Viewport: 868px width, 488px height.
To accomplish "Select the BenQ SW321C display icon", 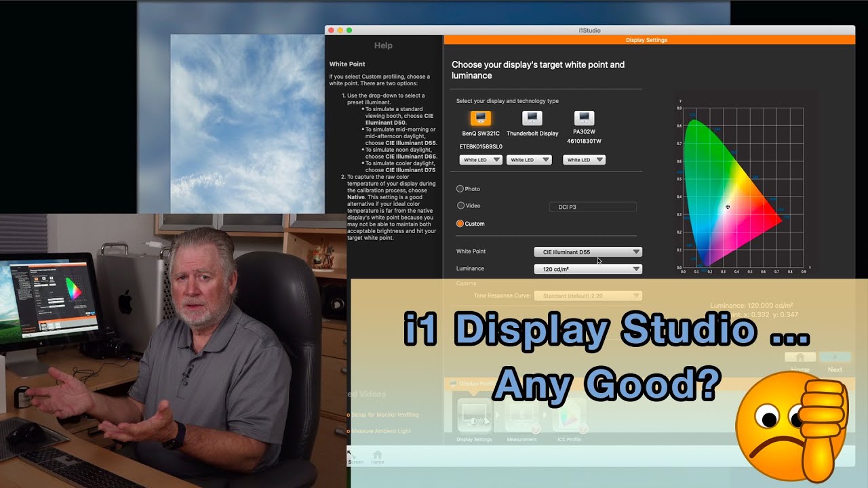I will (x=481, y=119).
